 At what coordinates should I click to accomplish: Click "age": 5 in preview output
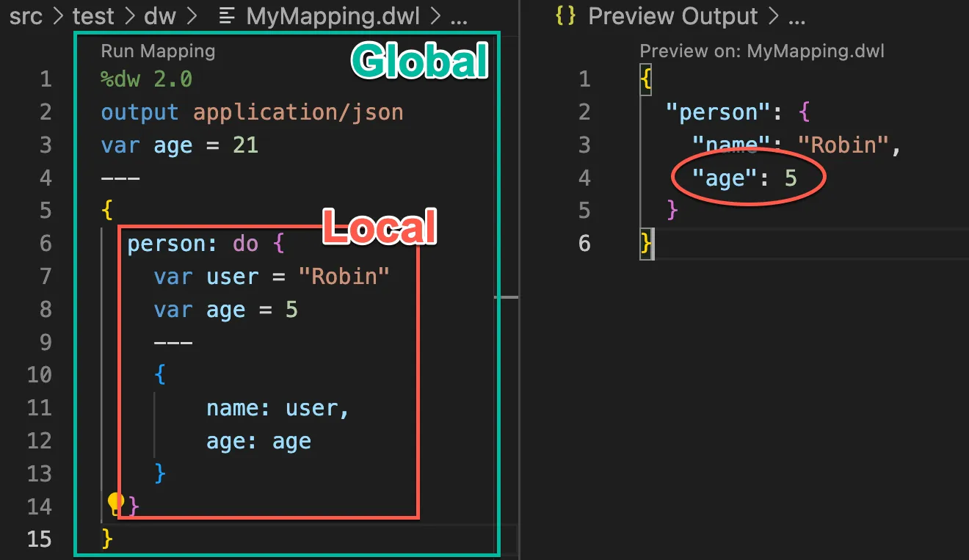(744, 178)
